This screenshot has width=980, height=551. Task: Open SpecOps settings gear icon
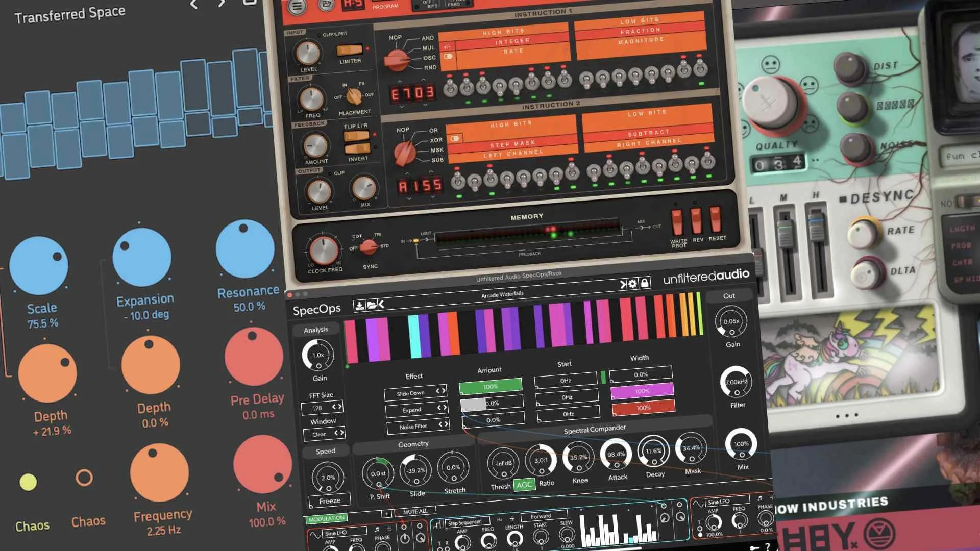tap(632, 284)
